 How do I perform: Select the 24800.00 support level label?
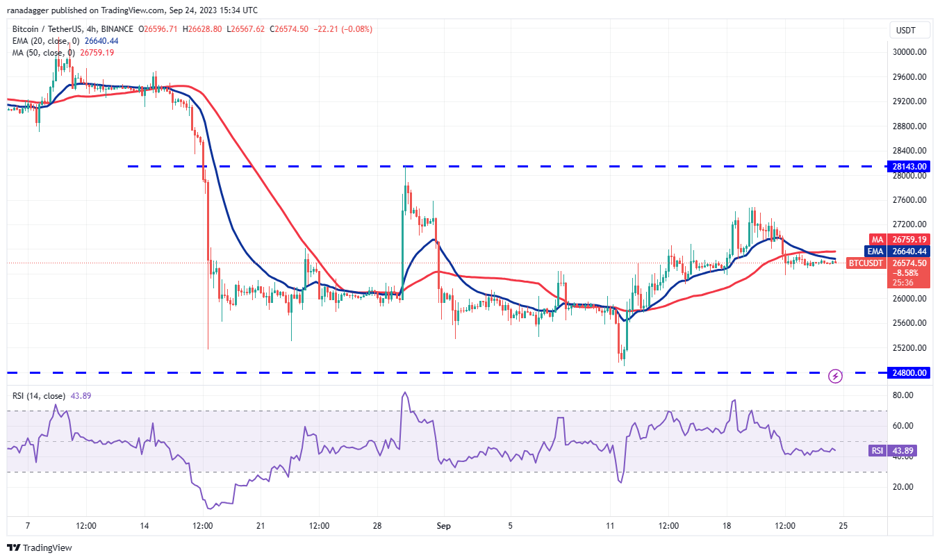coord(909,373)
